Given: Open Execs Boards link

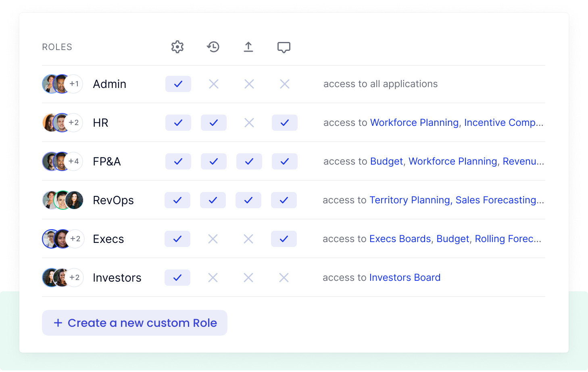Looking at the screenshot, I should (400, 239).
